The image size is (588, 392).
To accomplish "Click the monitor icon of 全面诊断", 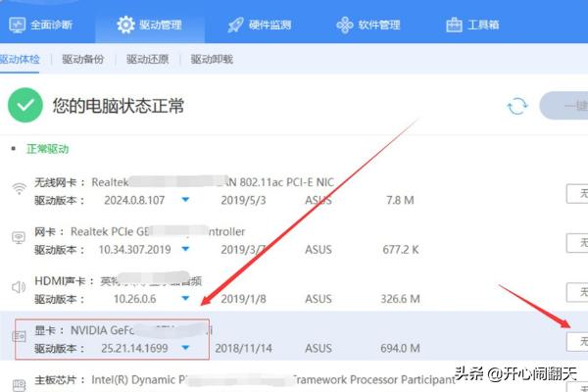I will 17,24.
